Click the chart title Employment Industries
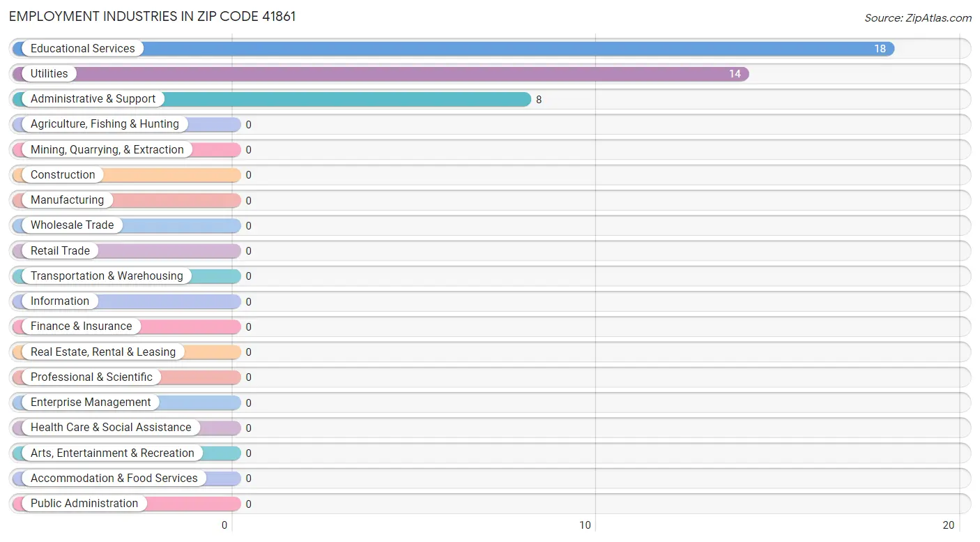 pyautogui.click(x=152, y=16)
